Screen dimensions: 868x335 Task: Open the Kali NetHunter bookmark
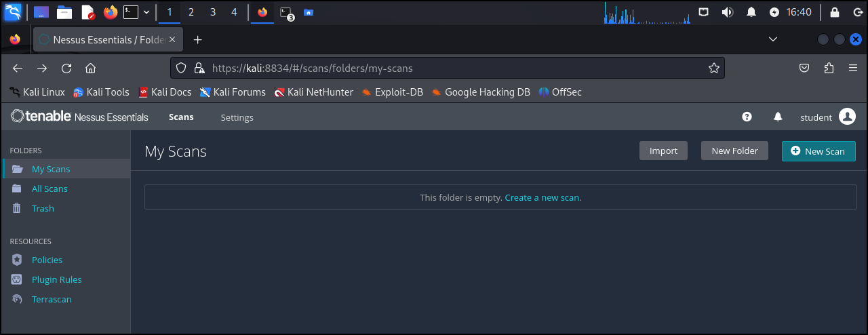314,92
